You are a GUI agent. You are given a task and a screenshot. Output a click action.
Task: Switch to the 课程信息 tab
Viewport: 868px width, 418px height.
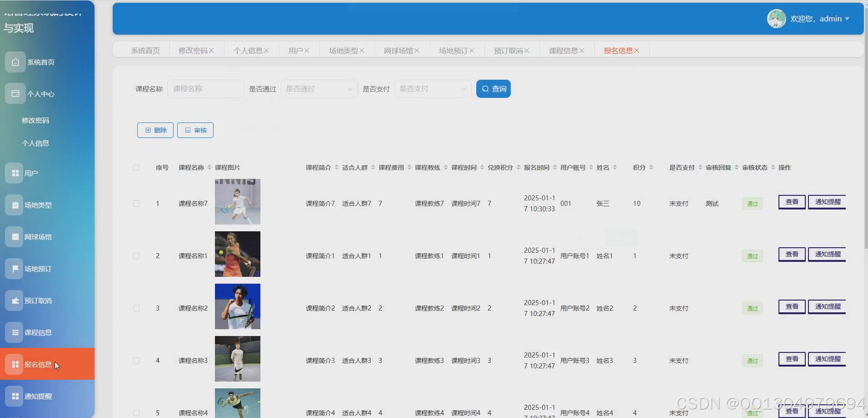(563, 50)
